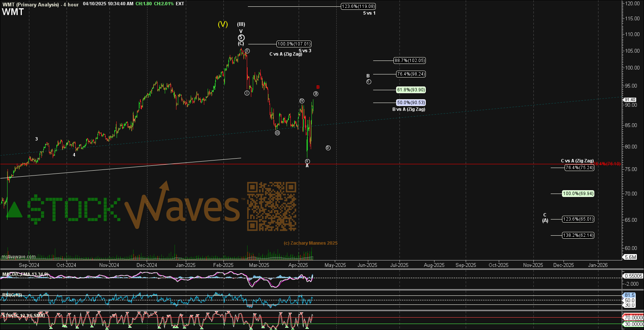The image size is (644, 330).
Task: Click the circled a marker under red B
Action: pos(316,94)
